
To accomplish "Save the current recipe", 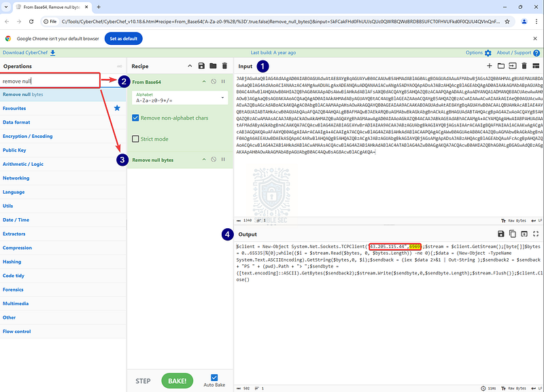I will pyautogui.click(x=201, y=66).
